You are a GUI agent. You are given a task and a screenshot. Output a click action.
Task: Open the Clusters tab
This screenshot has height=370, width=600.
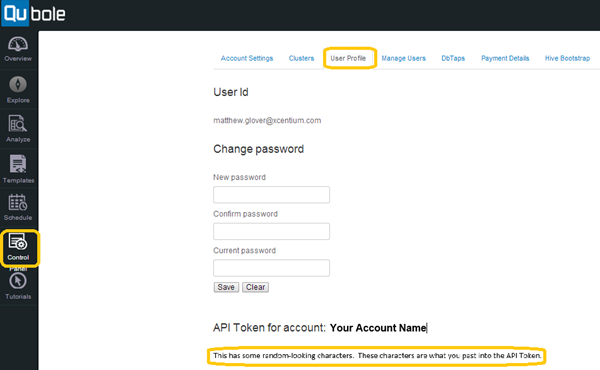coord(301,58)
